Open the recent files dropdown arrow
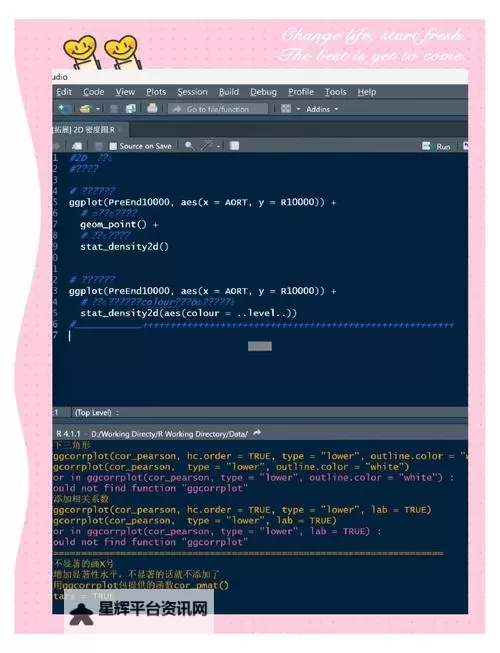 pyautogui.click(x=98, y=109)
